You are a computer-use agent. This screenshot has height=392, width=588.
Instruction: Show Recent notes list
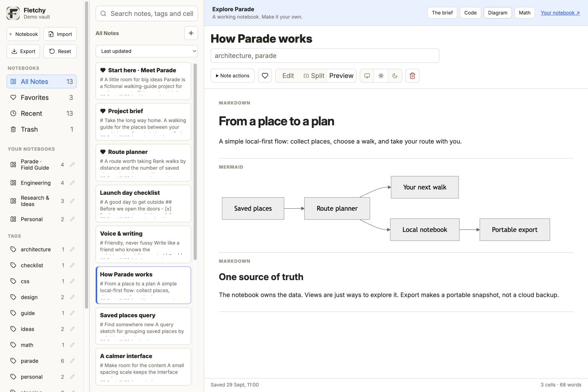[x=42, y=114]
